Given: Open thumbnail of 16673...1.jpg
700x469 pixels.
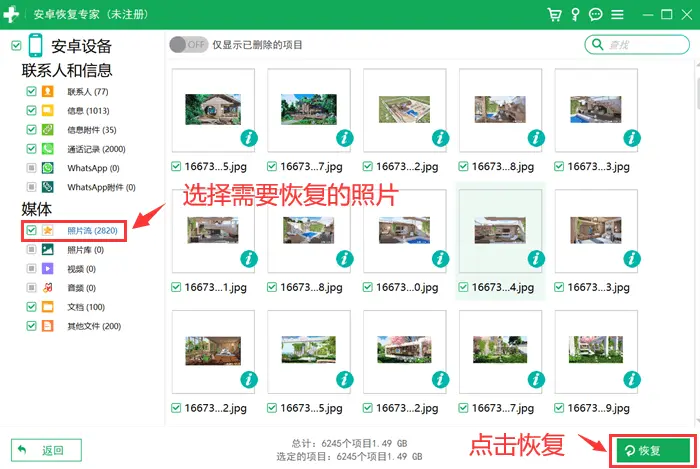Looking at the screenshot, I should pos(213,231).
